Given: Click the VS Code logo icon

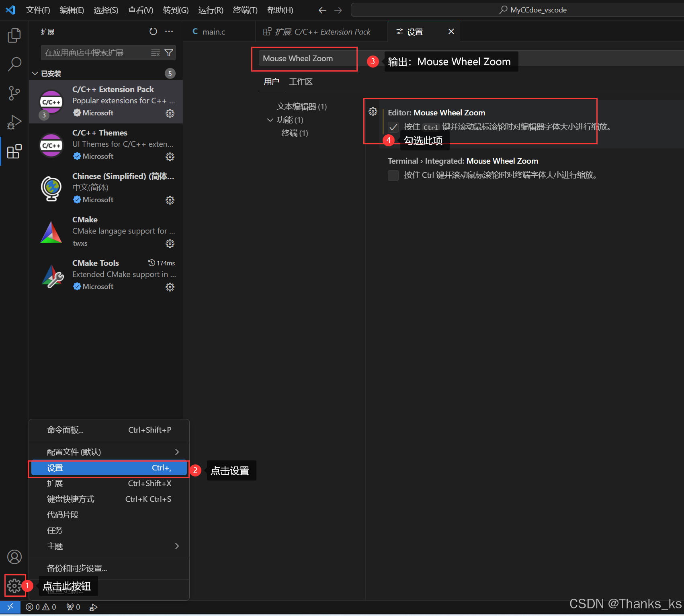Looking at the screenshot, I should coord(10,10).
